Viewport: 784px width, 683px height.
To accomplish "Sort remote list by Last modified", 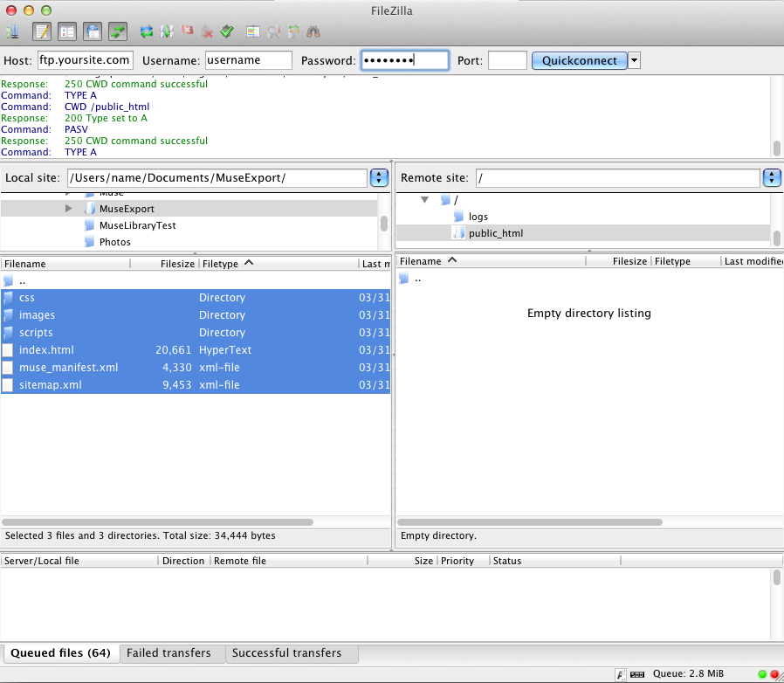I will [x=753, y=261].
